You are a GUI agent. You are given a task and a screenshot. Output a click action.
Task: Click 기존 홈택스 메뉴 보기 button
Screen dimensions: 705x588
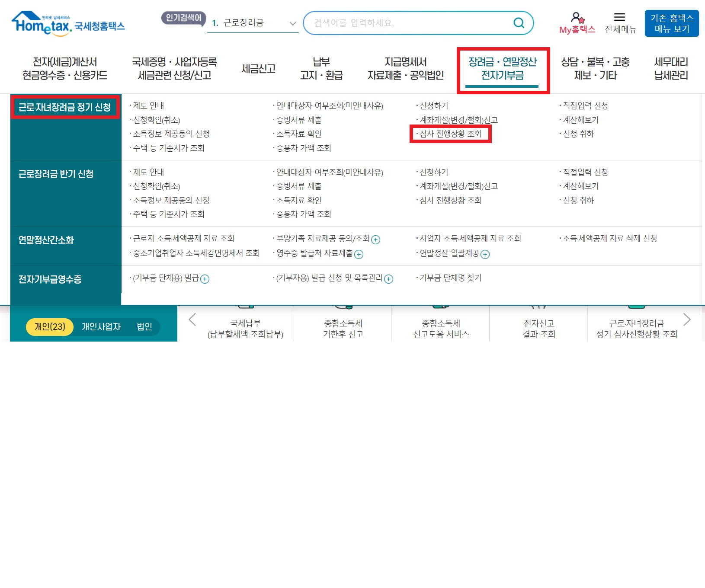click(672, 23)
